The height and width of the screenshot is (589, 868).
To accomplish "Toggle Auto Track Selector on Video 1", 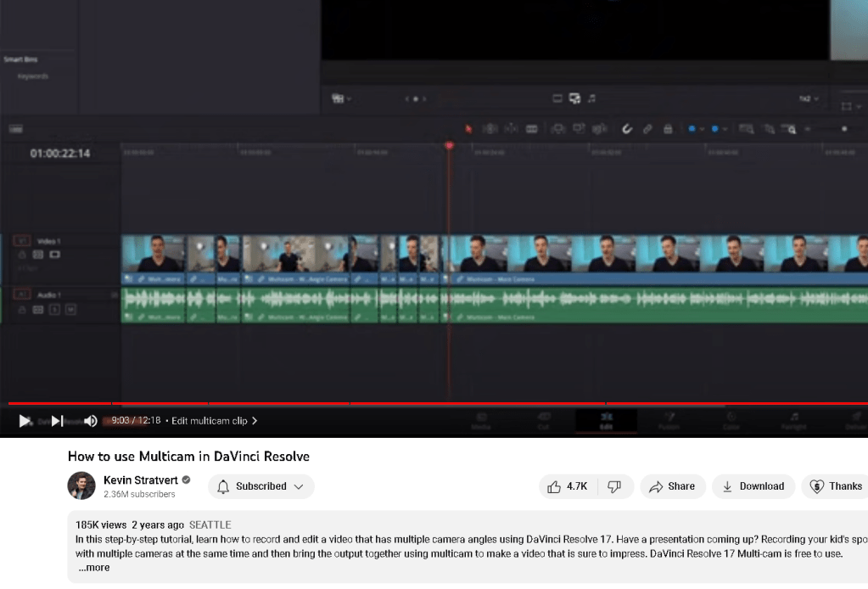I will point(38,255).
